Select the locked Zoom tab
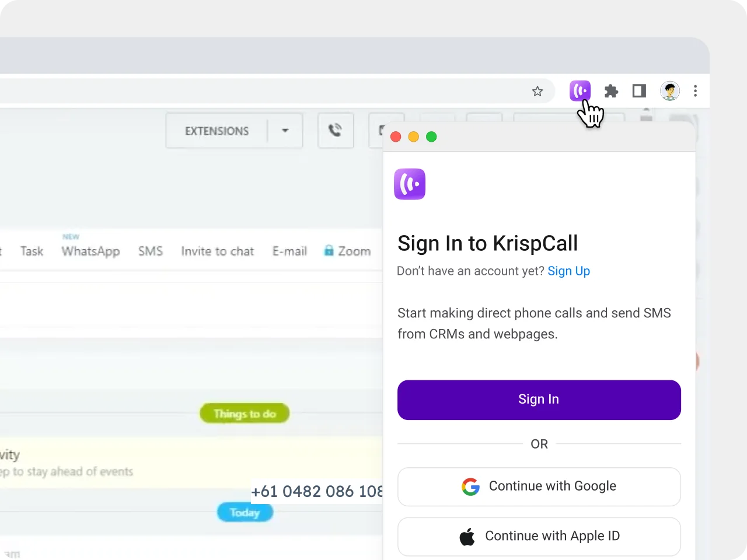This screenshot has height=560, width=747. pos(348,251)
